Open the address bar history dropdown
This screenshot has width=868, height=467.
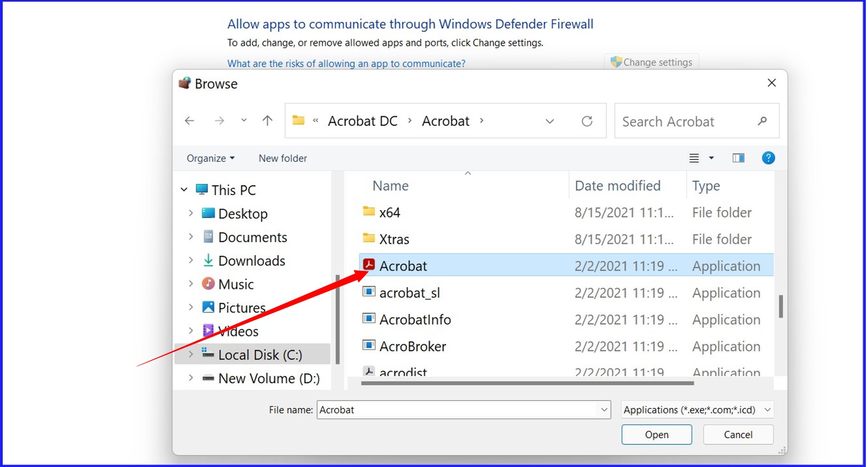pyautogui.click(x=550, y=122)
